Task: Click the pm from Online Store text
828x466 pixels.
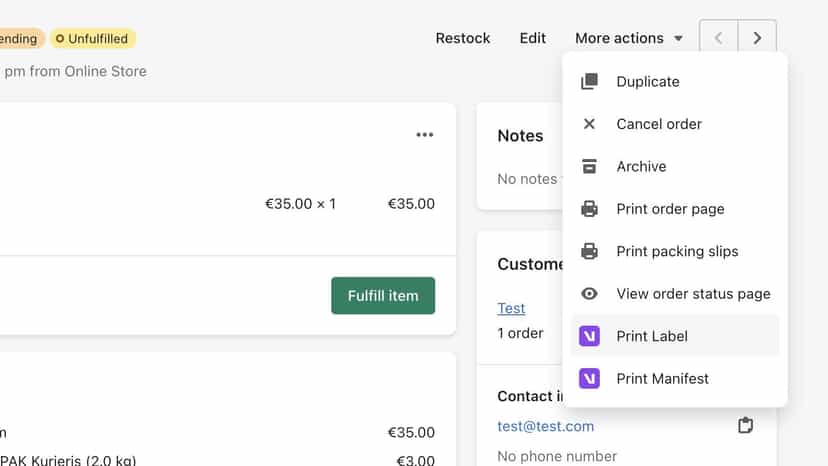Action: [x=75, y=71]
